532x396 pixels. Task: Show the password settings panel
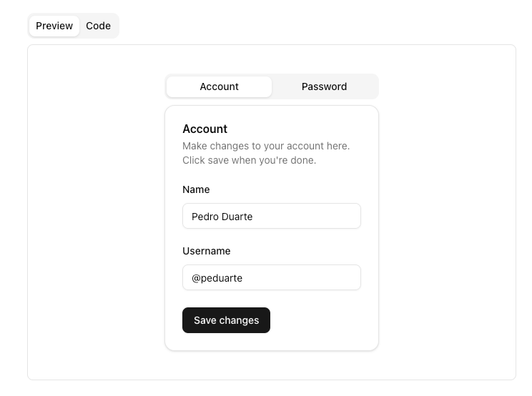324,86
